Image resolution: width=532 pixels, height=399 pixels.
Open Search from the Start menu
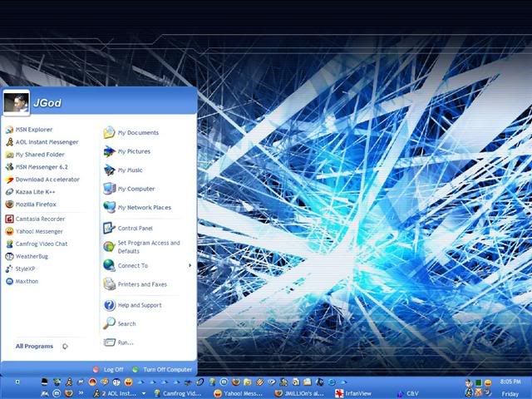tap(120, 323)
